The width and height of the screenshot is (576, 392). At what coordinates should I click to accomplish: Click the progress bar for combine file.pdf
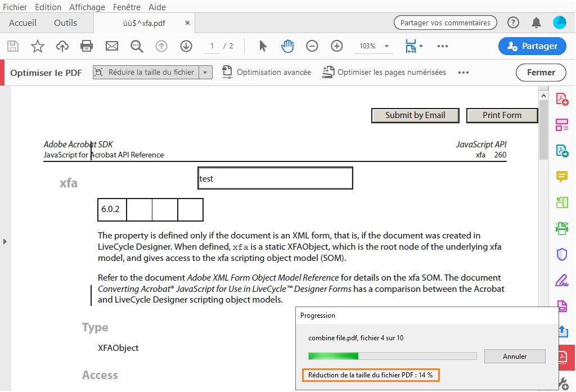392,355
